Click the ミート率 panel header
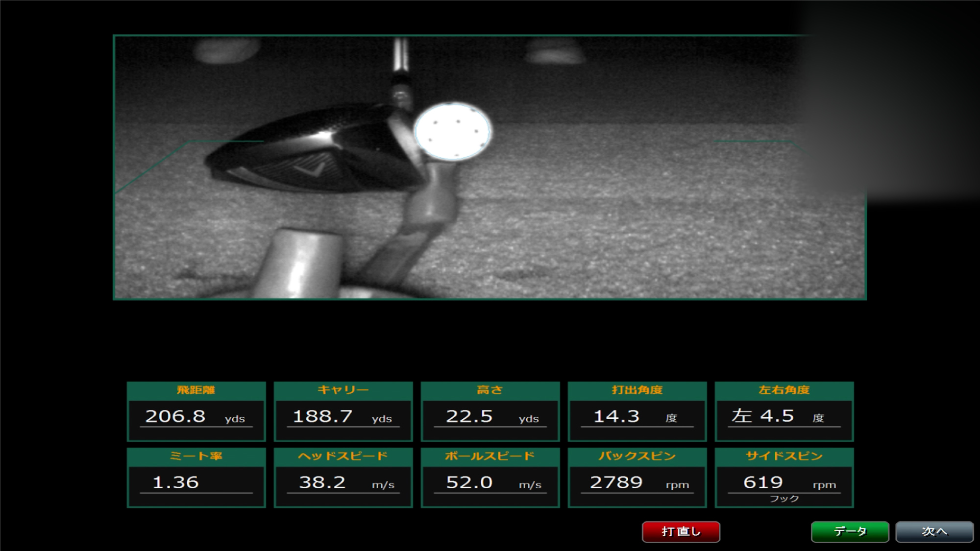The width and height of the screenshot is (980, 551). click(x=196, y=456)
